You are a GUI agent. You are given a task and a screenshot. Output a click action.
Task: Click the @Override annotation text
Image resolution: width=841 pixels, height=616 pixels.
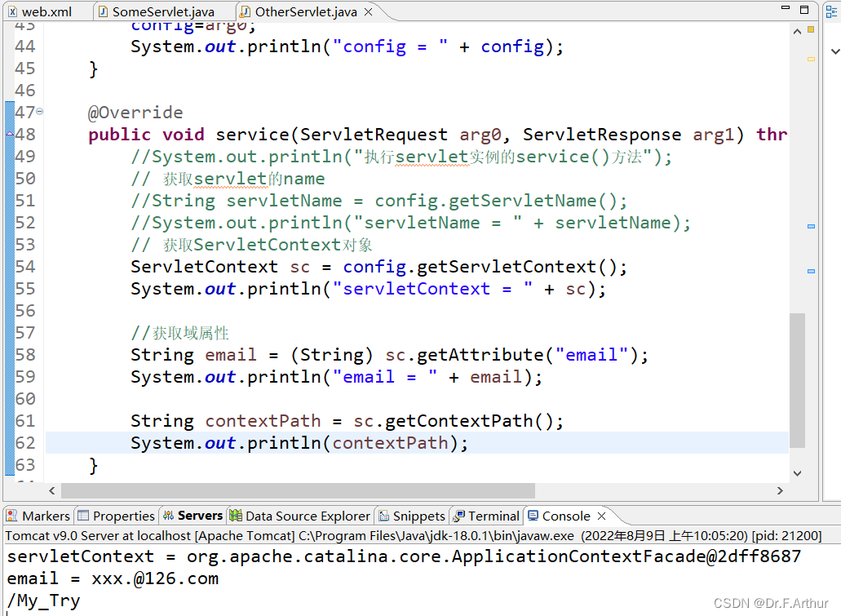[x=135, y=112]
